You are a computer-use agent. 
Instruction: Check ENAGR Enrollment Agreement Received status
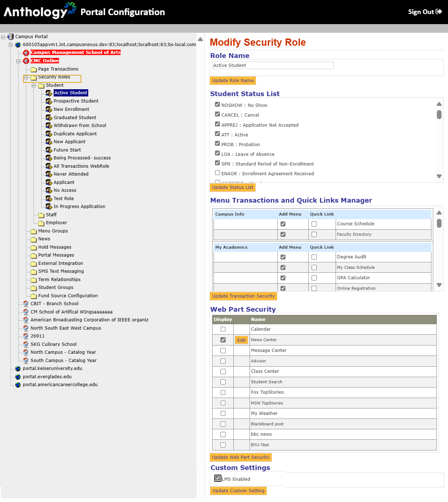pyautogui.click(x=218, y=173)
